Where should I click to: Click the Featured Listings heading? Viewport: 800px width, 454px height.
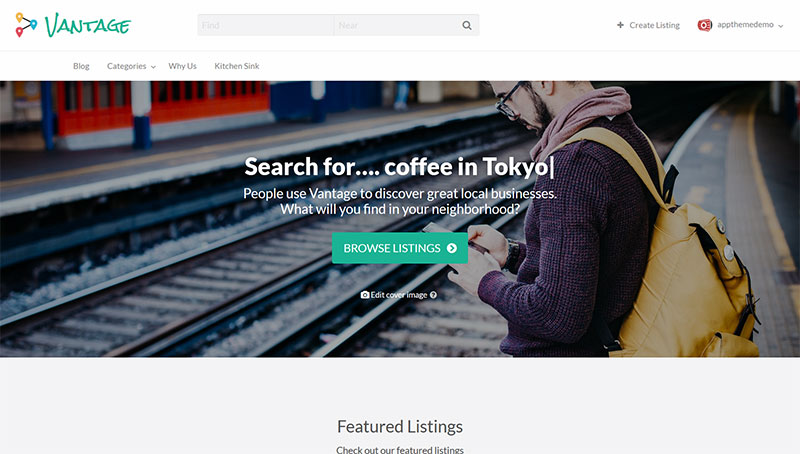tap(400, 426)
